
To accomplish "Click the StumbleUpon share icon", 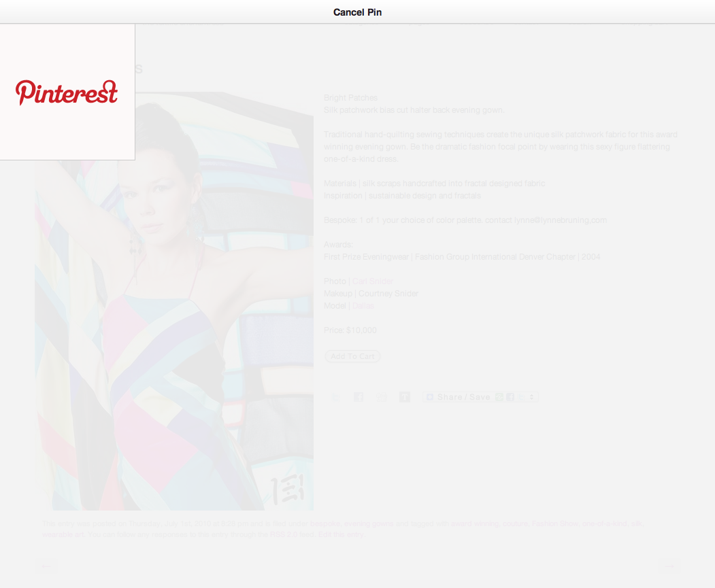I will [x=382, y=396].
